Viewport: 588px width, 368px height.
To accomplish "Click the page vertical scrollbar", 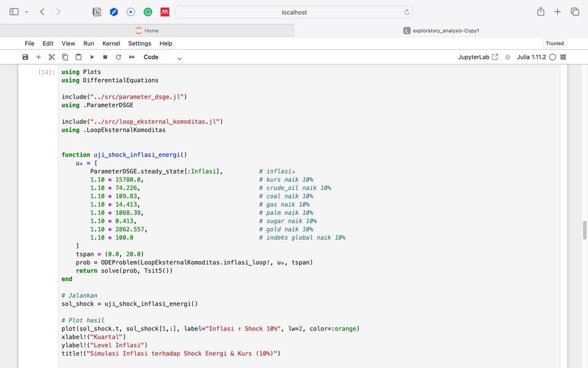I will (584, 230).
